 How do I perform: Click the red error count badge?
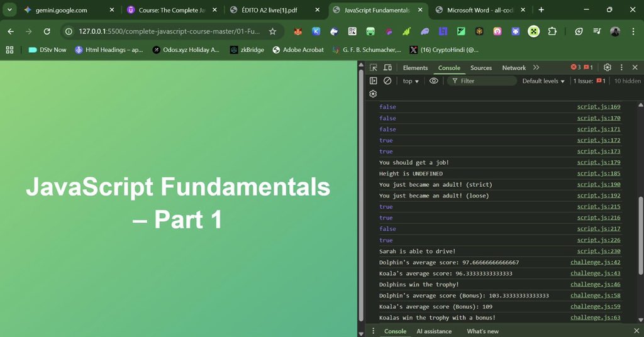click(576, 67)
